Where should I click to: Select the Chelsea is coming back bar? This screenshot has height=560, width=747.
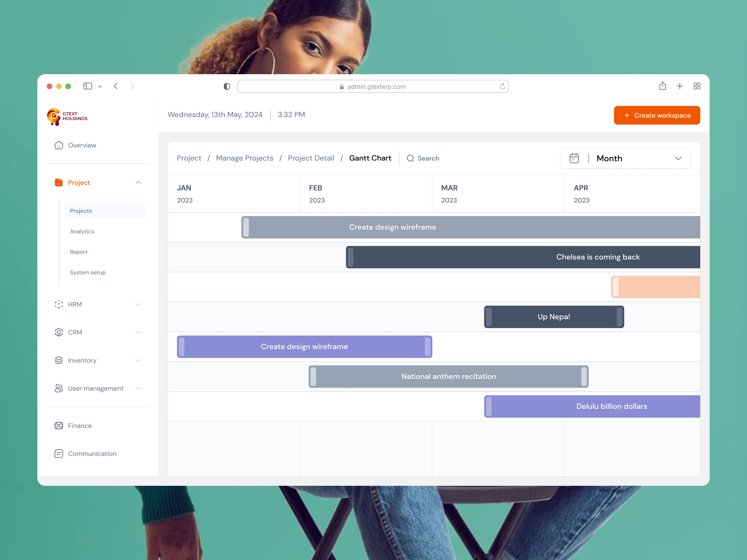pyautogui.click(x=523, y=257)
